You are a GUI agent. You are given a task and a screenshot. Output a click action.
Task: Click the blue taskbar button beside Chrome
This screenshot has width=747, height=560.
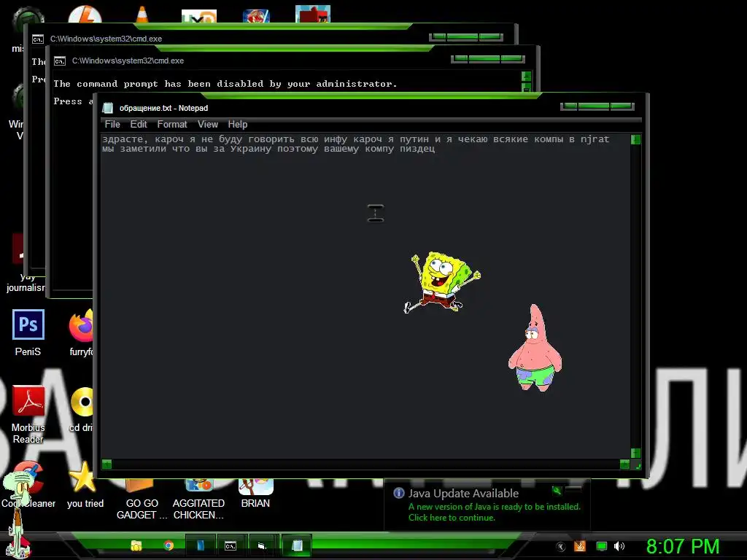coord(200,545)
